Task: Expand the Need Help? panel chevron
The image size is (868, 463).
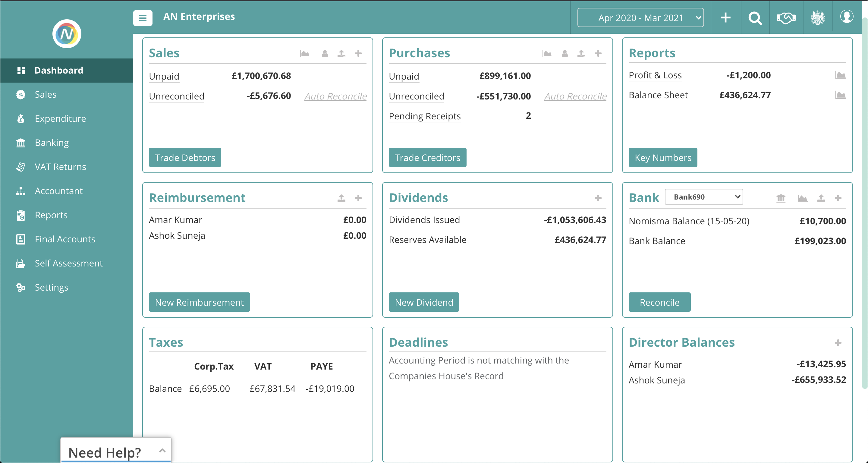Action: click(x=162, y=450)
